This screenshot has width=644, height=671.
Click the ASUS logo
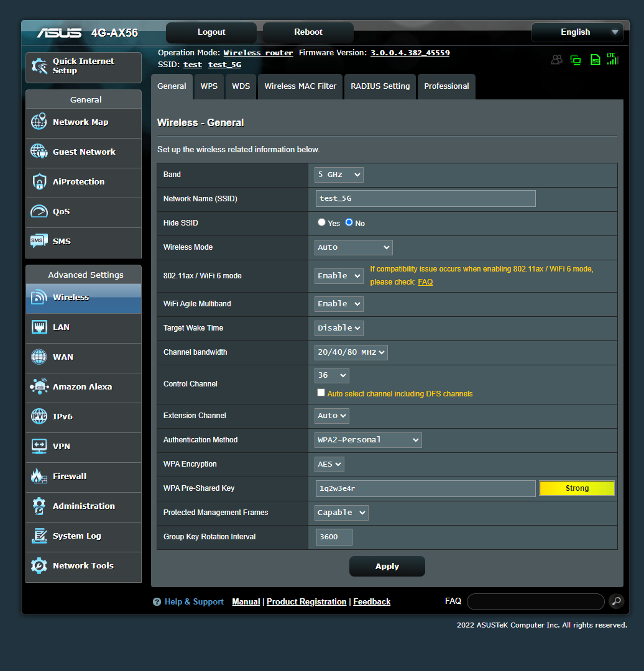tap(59, 33)
